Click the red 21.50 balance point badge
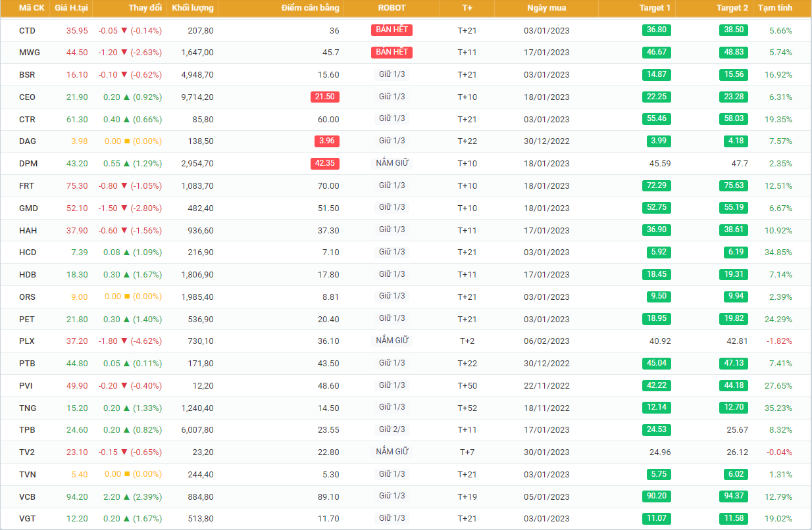Viewport: 812px width, 530px height. click(325, 97)
